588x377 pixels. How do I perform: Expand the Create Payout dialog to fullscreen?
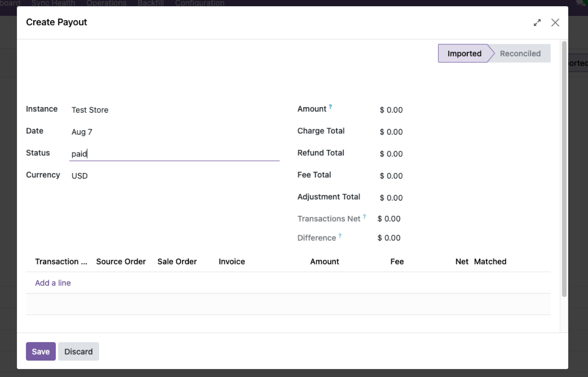coord(537,23)
